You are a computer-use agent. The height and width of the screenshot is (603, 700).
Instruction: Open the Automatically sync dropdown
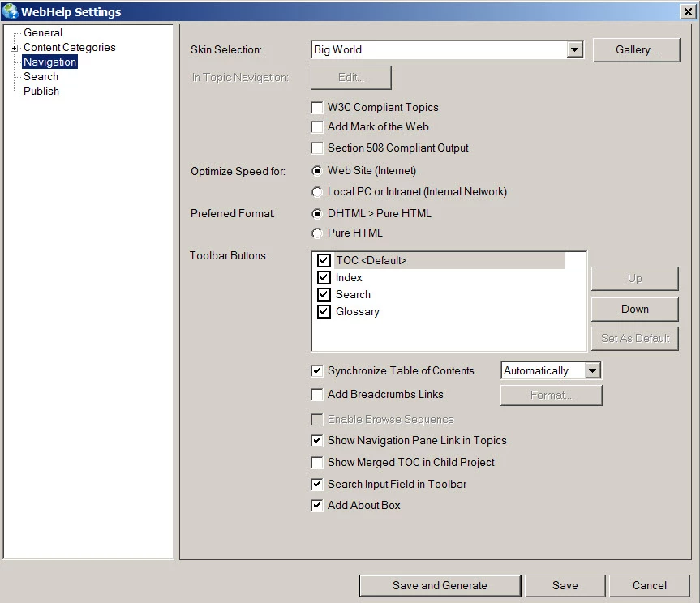pyautogui.click(x=592, y=370)
